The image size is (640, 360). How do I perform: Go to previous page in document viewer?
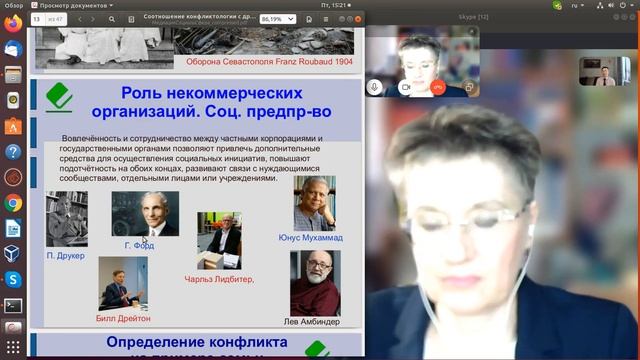tap(80, 19)
